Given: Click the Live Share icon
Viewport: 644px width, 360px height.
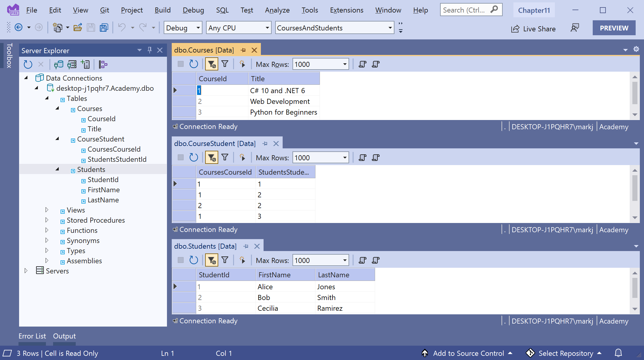Looking at the screenshot, I should click(515, 29).
